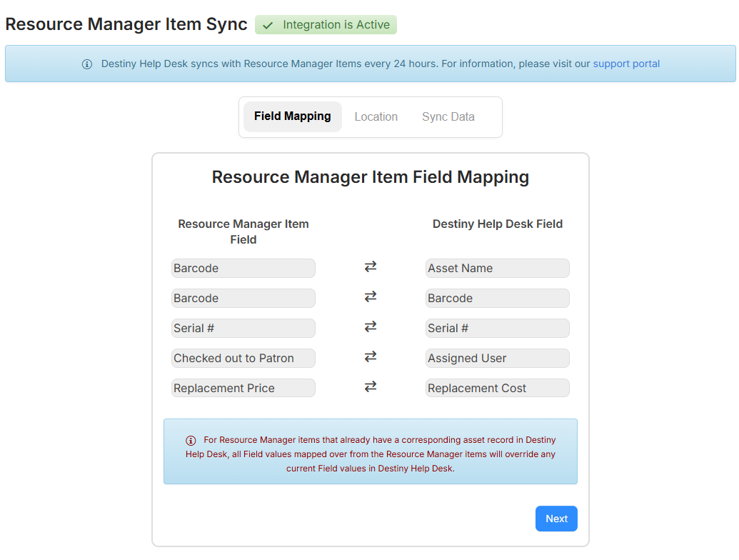The height and width of the screenshot is (560, 739).
Task: Click the sync arrows icon beside Replacement Cost
Action: (x=371, y=387)
